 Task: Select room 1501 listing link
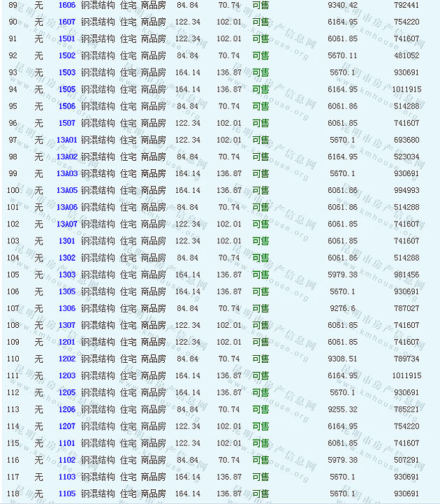[67, 38]
